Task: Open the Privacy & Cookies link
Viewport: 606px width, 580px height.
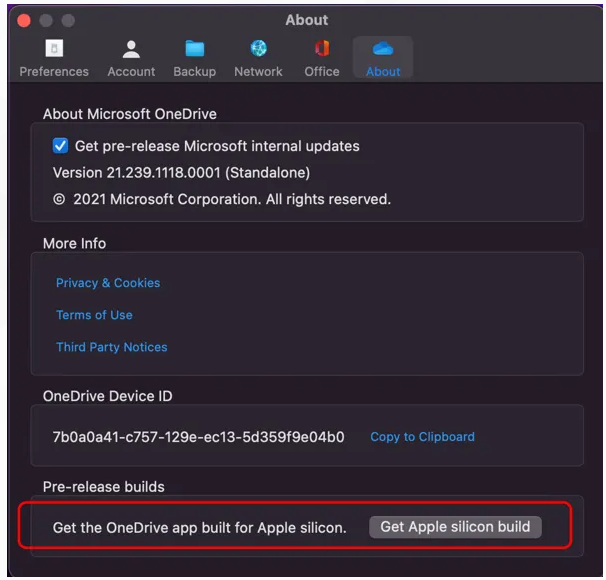Action: coord(108,283)
